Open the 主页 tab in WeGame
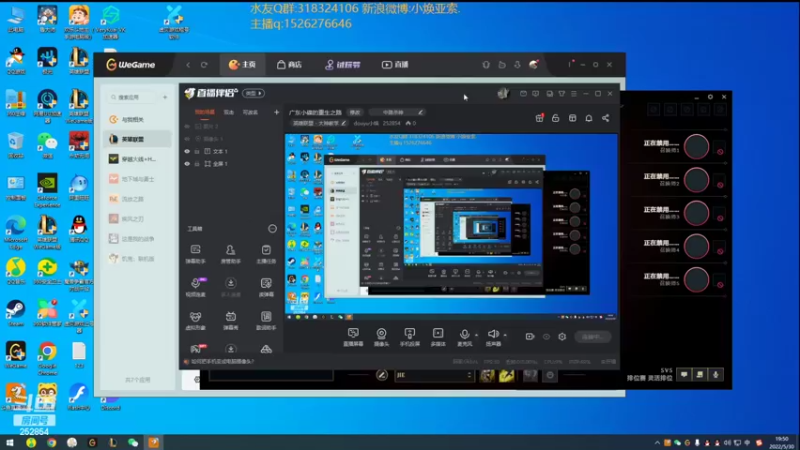This screenshot has height=450, width=800. point(242,65)
